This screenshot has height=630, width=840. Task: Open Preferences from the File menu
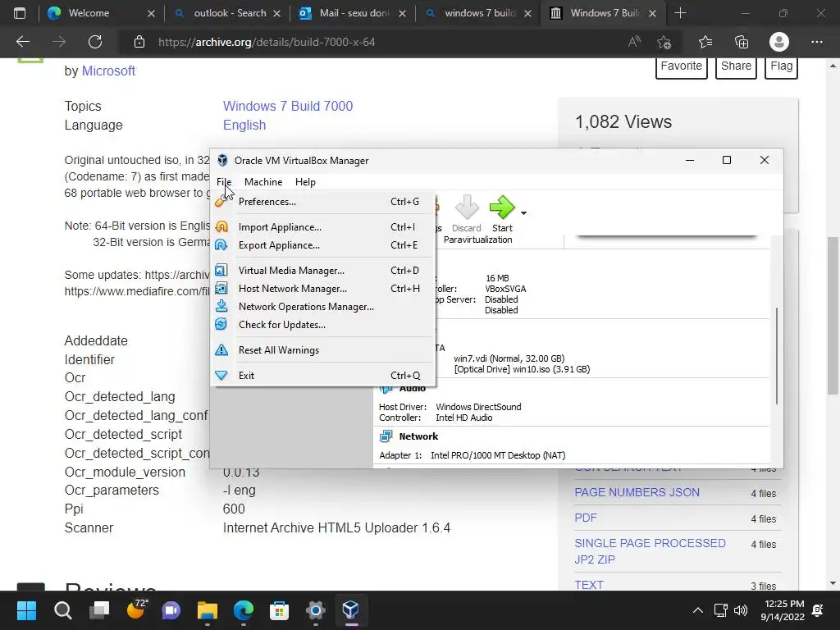click(323, 202)
